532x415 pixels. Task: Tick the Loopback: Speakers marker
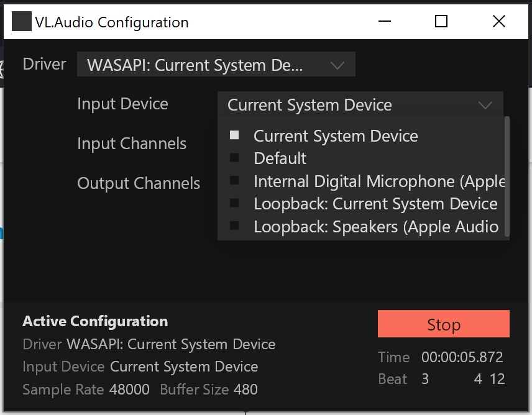tap(234, 226)
